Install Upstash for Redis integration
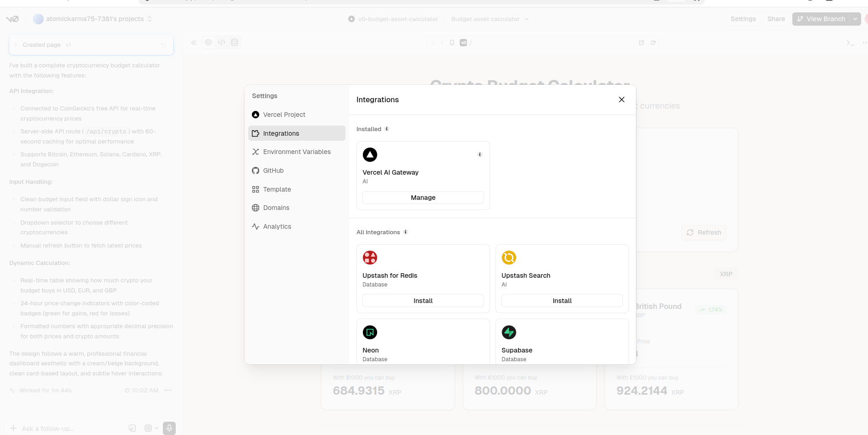 (423, 301)
